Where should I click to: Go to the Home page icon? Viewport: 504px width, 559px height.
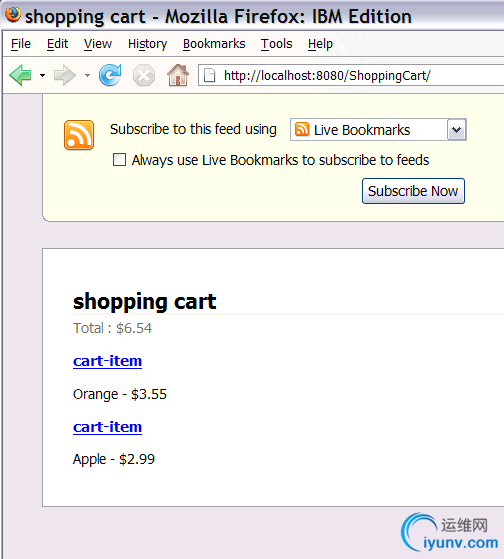click(178, 75)
